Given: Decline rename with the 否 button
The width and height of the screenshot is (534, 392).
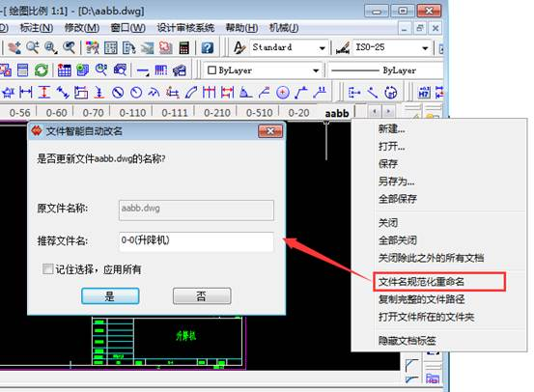Looking at the screenshot, I should 202,296.
